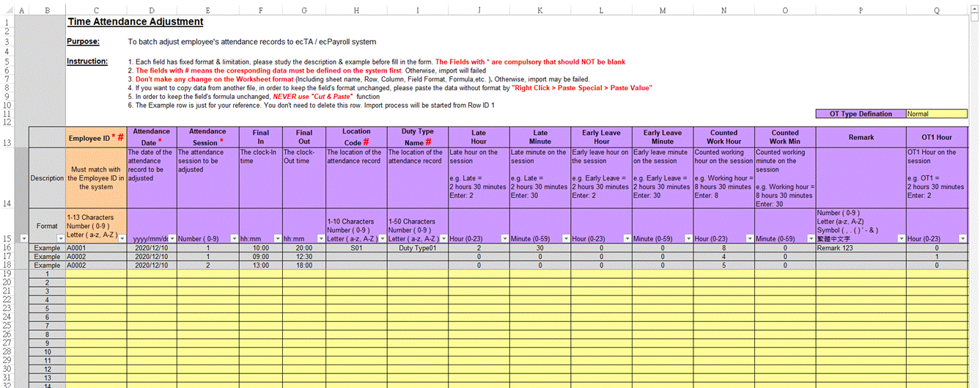Open the Remark column filter arrow

[x=899, y=239]
